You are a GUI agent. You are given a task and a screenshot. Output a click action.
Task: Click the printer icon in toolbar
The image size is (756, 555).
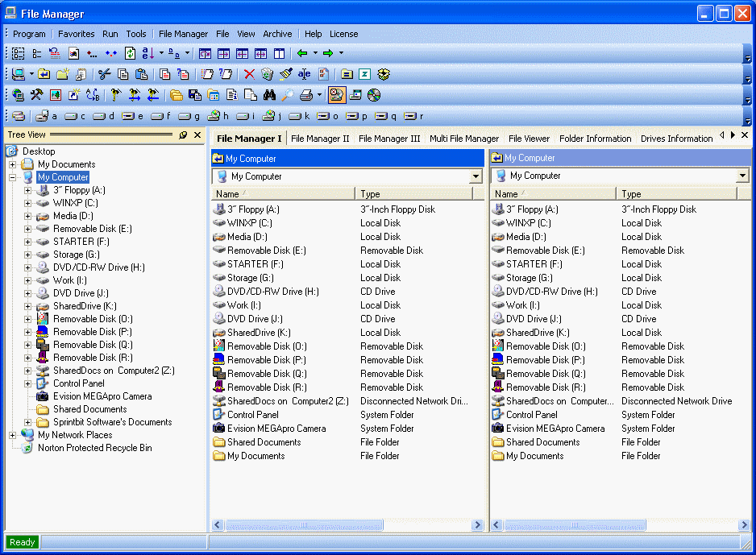tap(306, 95)
